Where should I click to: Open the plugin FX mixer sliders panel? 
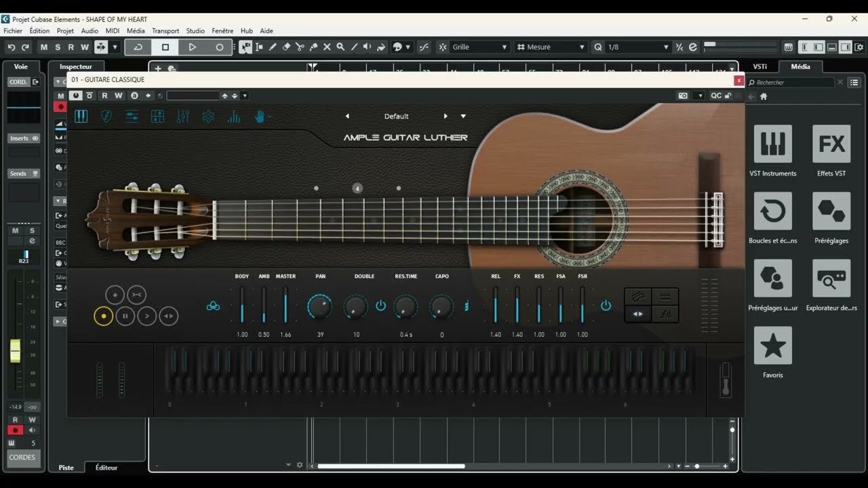coord(183,117)
